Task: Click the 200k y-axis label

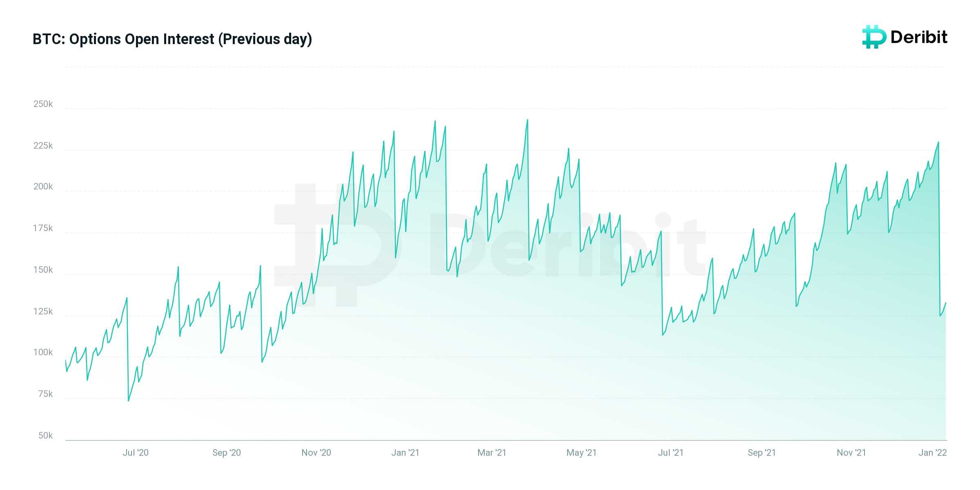Action: point(43,187)
